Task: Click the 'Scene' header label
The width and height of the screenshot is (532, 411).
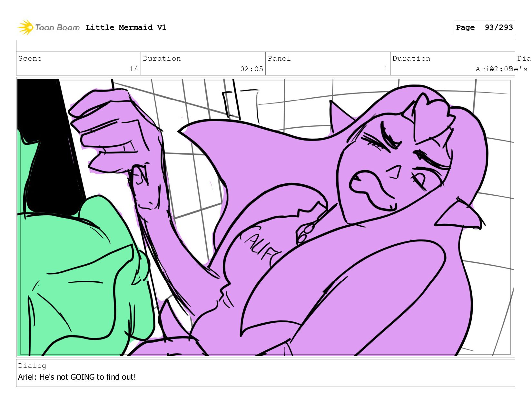Action: tap(30, 58)
